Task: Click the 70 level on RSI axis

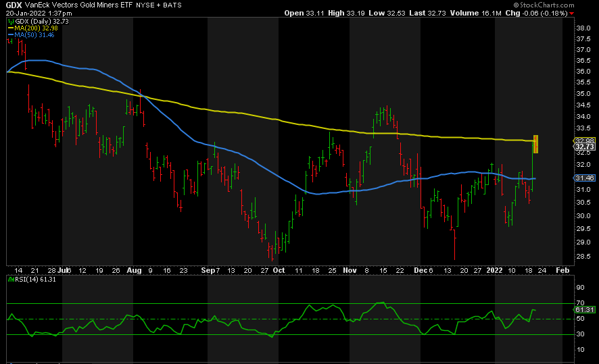Action: 580,303
